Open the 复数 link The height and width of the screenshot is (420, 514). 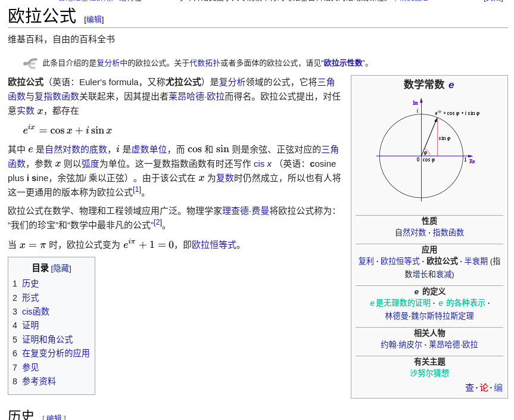[225, 178]
